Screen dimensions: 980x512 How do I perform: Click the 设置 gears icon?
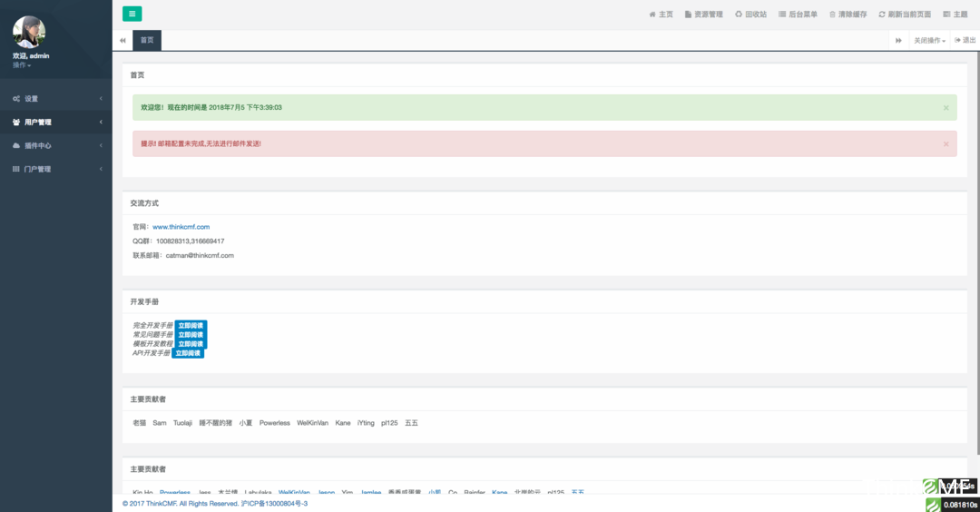tap(16, 99)
